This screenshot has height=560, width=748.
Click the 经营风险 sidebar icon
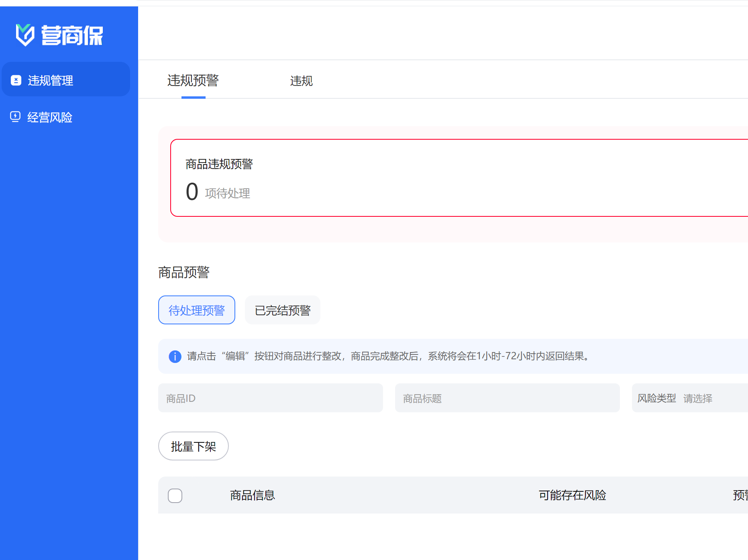(15, 117)
